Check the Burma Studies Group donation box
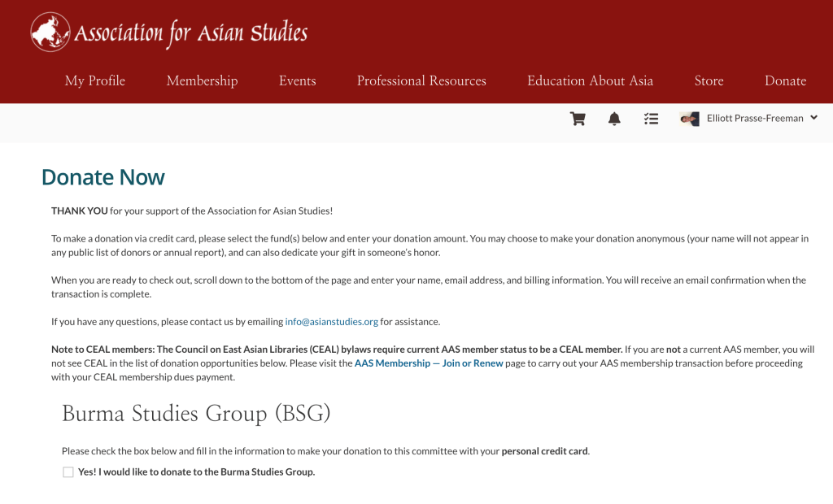This screenshot has height=504, width=833. [x=68, y=472]
